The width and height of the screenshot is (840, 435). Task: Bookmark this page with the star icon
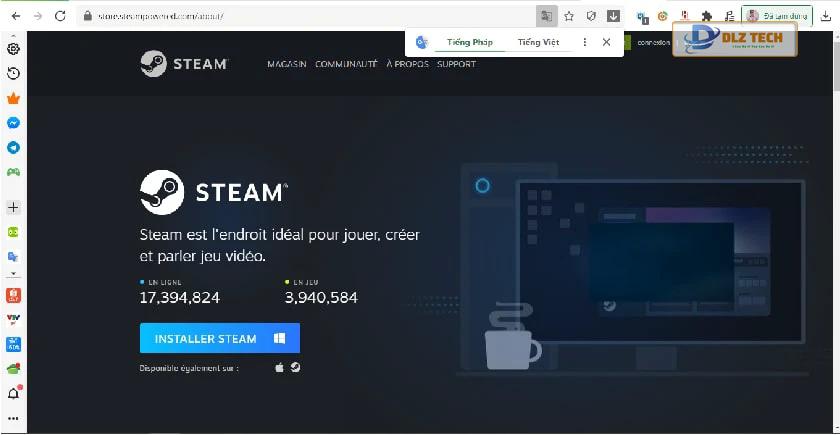(569, 16)
